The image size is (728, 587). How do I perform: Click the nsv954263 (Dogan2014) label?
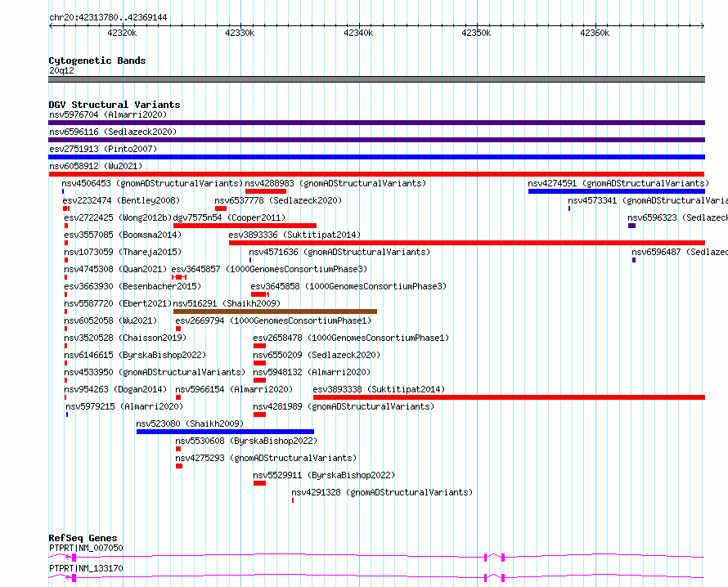point(115,389)
